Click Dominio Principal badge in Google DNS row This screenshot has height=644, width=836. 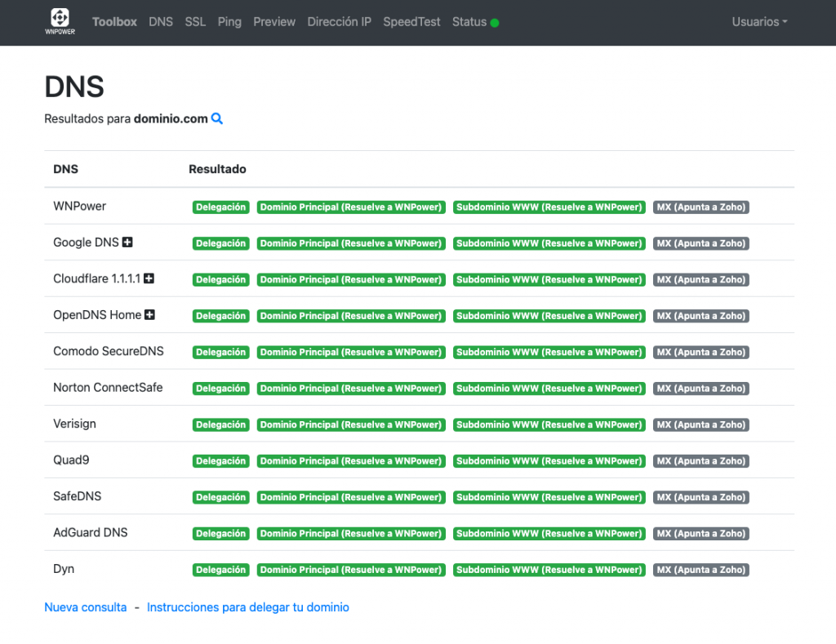tap(351, 243)
